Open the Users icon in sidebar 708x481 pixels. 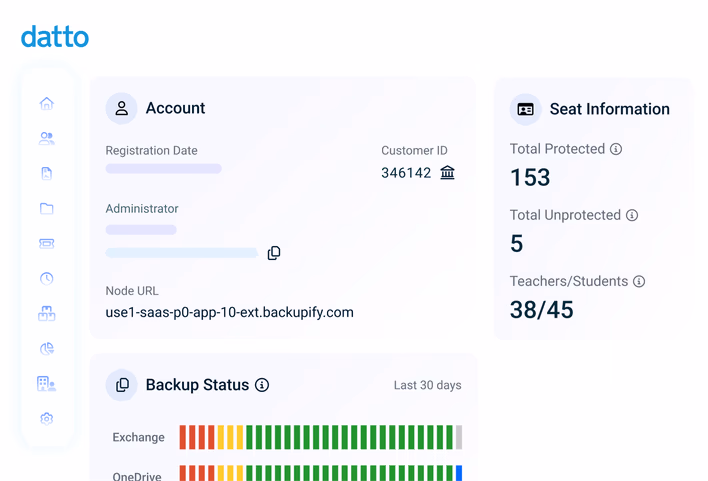[x=47, y=138]
